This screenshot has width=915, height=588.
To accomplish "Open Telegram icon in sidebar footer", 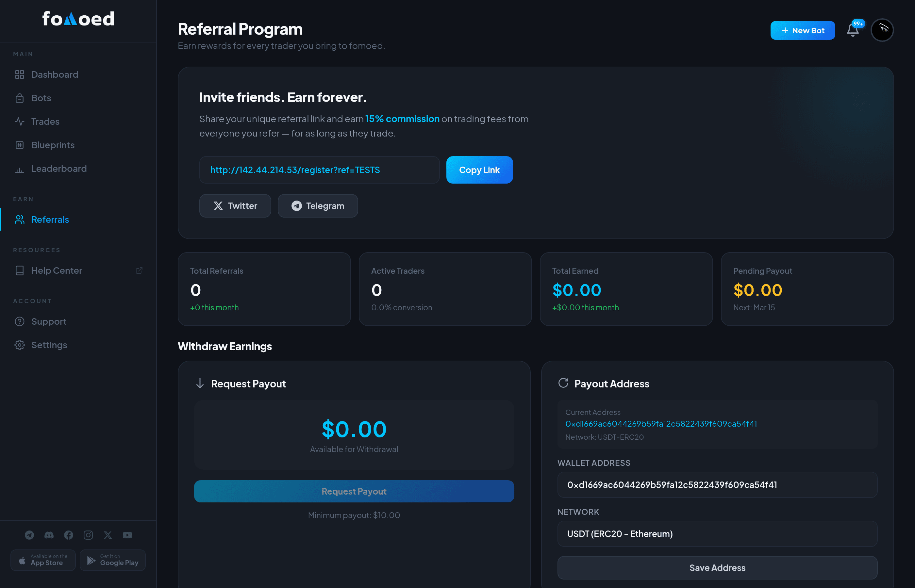I will (x=29, y=535).
